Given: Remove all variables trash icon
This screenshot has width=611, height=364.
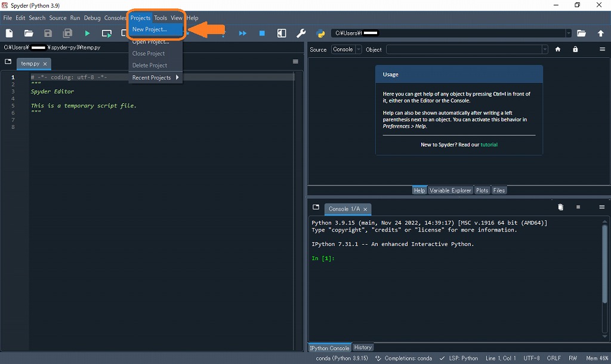Looking at the screenshot, I should tap(560, 207).
